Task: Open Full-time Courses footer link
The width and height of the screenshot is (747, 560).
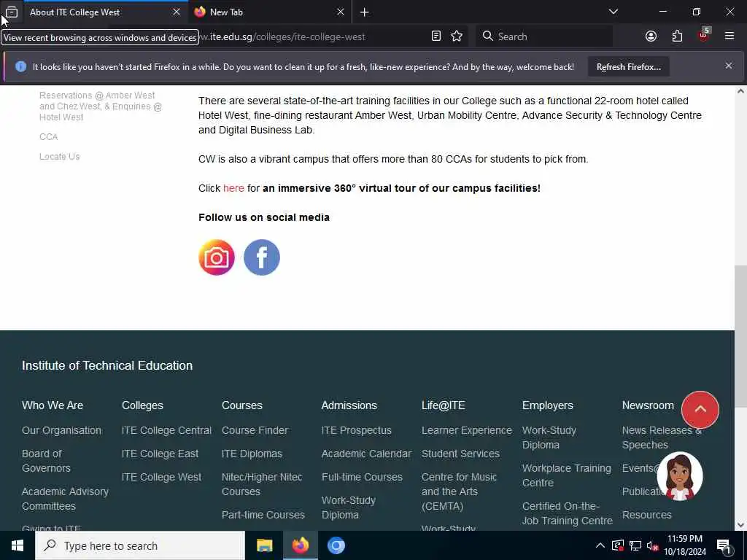Action: [362, 477]
